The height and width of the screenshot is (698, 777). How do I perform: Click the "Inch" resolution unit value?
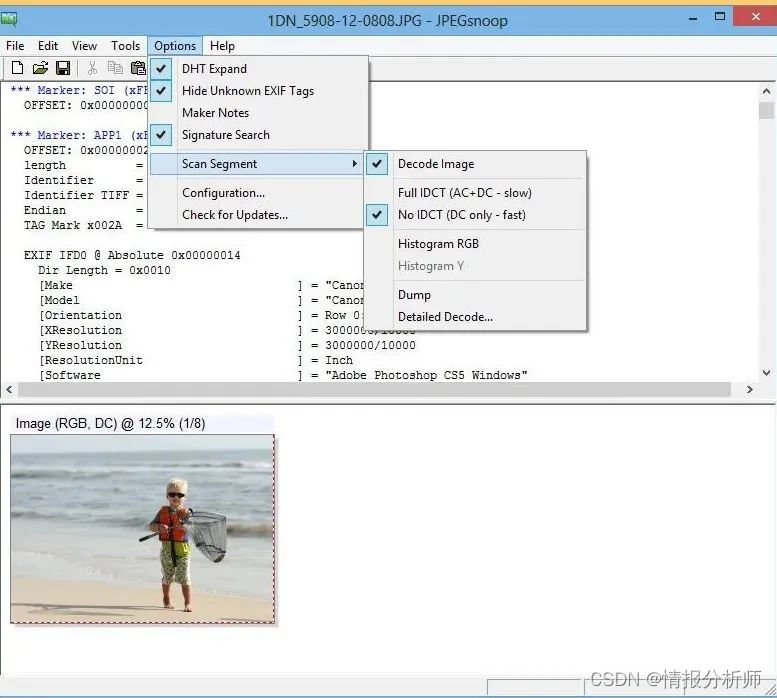(x=339, y=360)
